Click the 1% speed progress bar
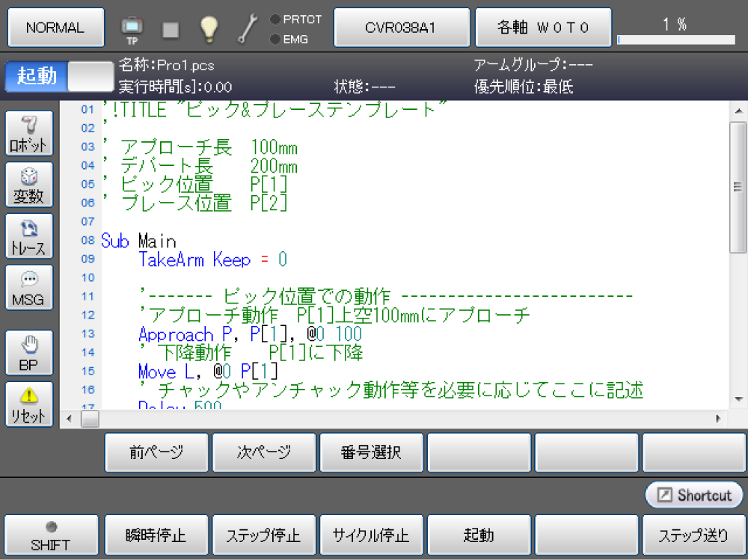The width and height of the screenshot is (748, 560). [x=675, y=39]
